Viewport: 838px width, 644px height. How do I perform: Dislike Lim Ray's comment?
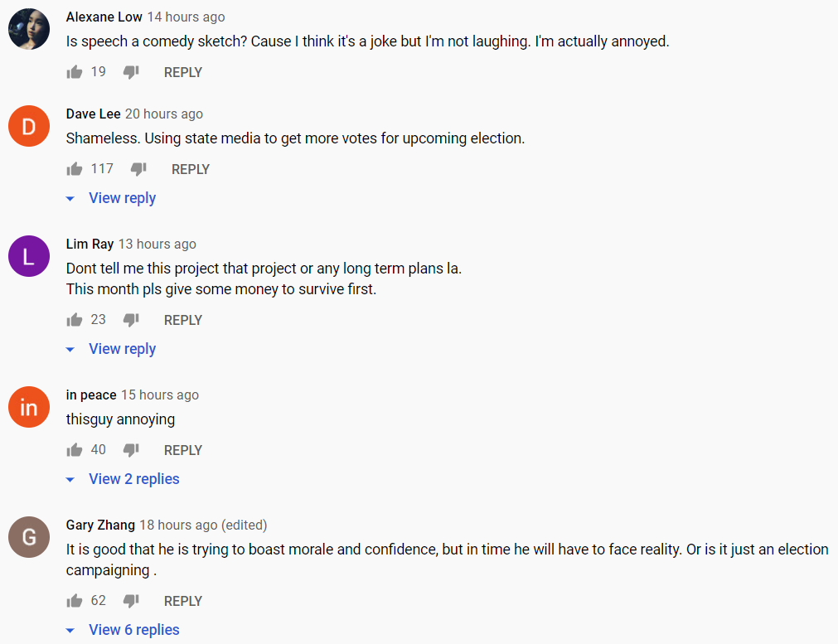tap(131, 320)
